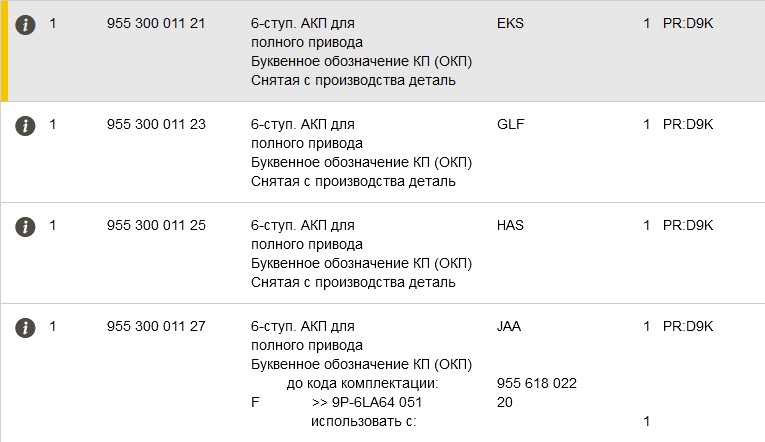Click gearbox code JAA
Viewport: 765px width, 442px height.
(x=509, y=326)
